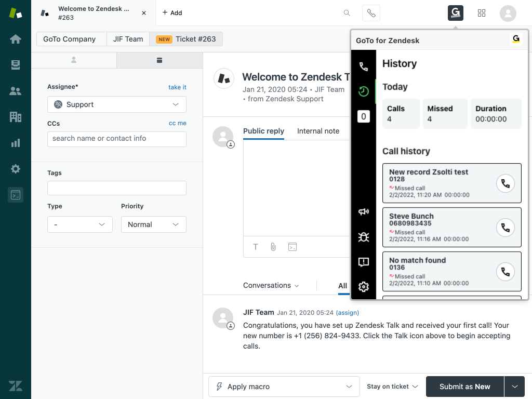Open GoTo settings gear icon

[364, 287]
